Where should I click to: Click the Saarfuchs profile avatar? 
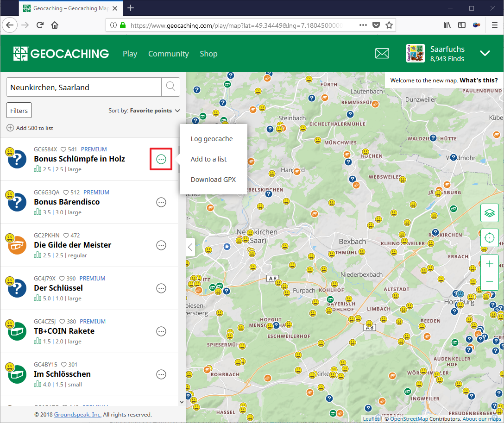415,53
